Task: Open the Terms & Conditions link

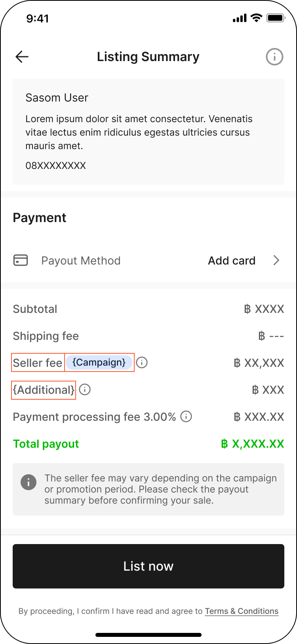Action: 242,611
